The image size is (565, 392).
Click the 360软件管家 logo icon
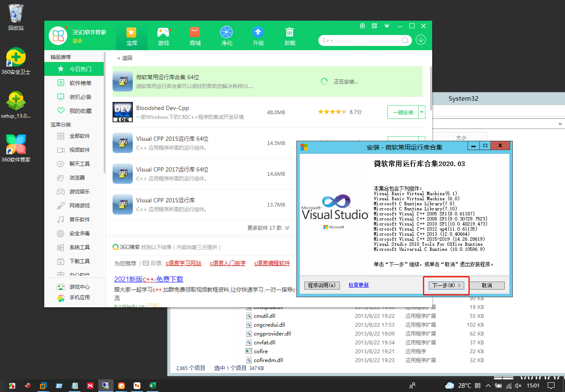click(59, 35)
